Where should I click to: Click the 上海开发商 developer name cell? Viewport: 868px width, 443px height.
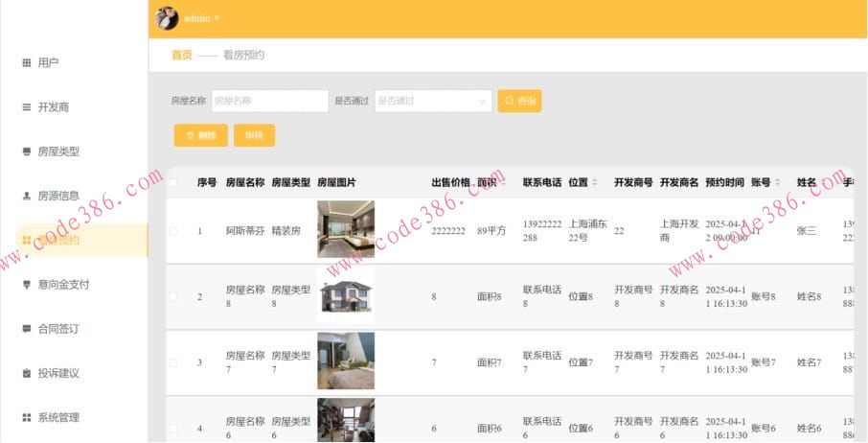tap(679, 231)
